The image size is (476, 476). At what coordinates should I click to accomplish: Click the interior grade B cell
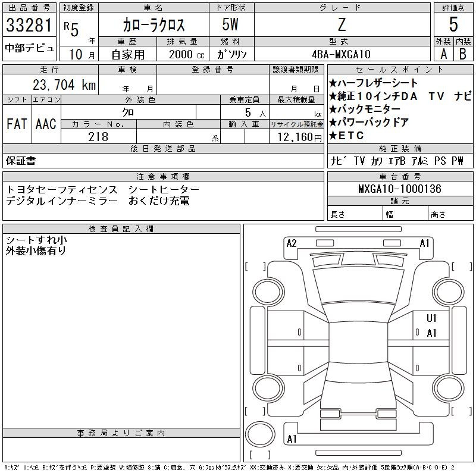coord(463,54)
